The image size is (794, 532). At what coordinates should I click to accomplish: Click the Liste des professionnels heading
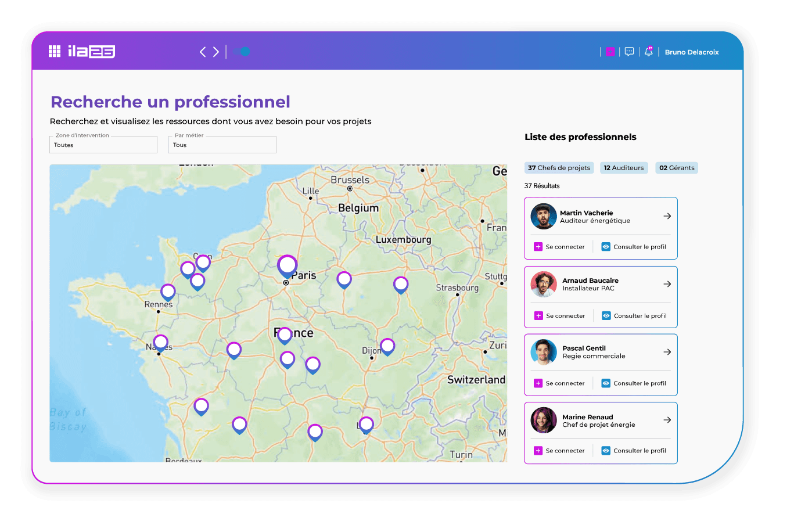580,137
